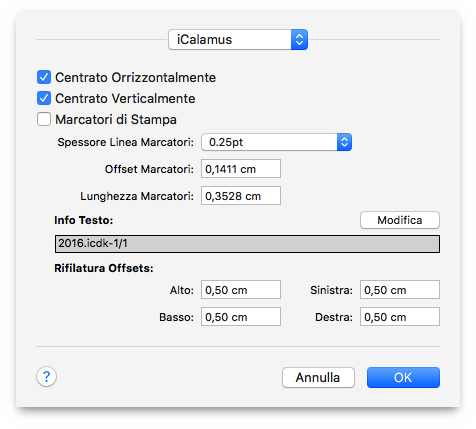Click the Basso offset field
This screenshot has width=476, height=429.
pyautogui.click(x=241, y=317)
